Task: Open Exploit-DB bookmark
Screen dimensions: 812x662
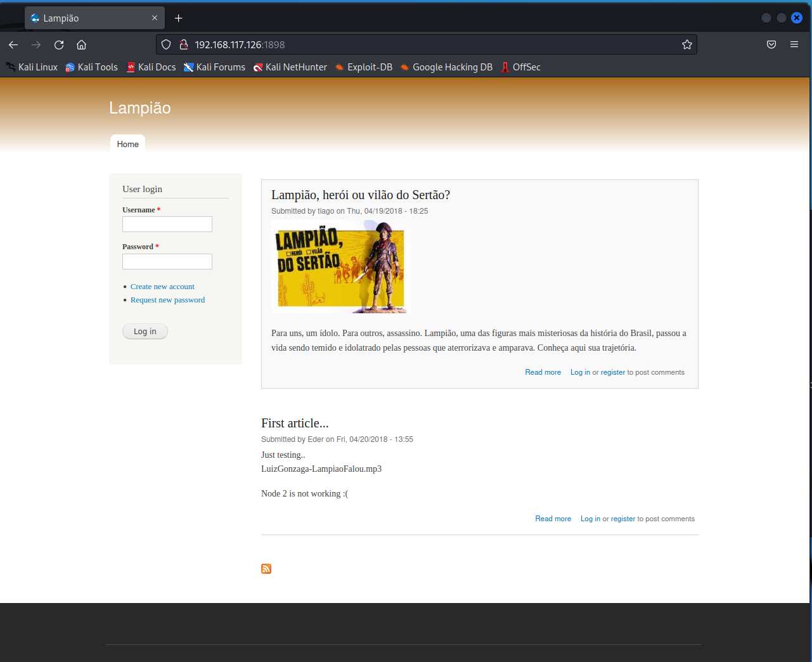Action: [364, 67]
